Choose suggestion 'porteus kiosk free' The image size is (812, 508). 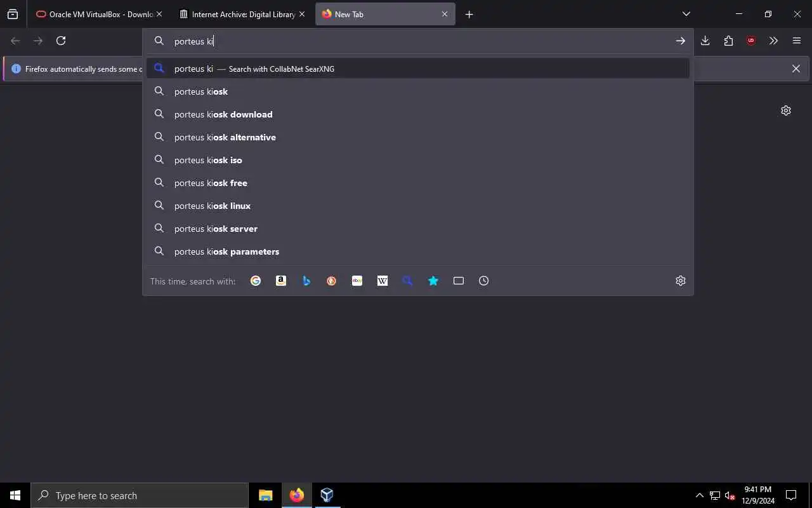coord(418,183)
